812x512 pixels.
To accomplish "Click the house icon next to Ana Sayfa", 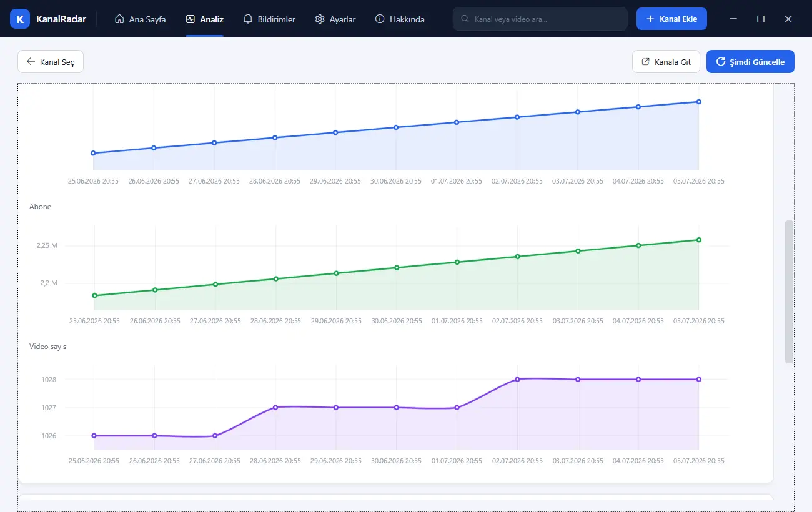I will (119, 19).
